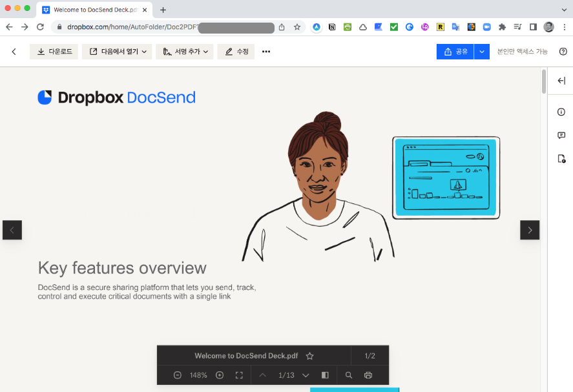Click the 수정 edit button
This screenshot has height=392, width=573.
click(236, 52)
